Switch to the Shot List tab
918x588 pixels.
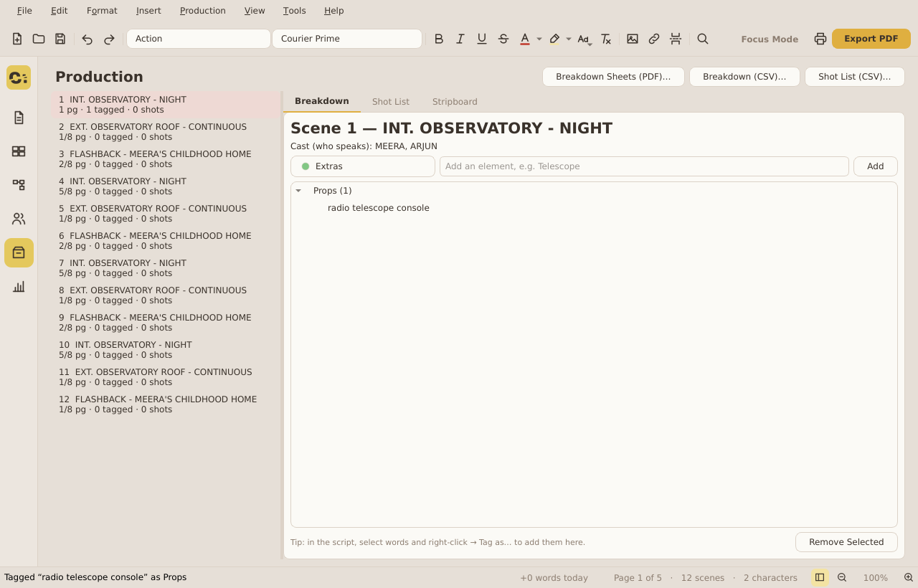pyautogui.click(x=391, y=102)
